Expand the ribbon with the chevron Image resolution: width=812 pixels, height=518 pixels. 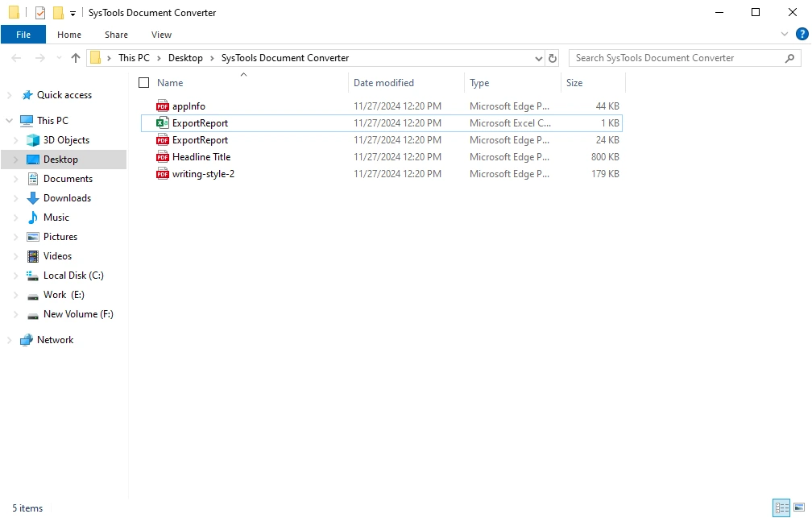[x=785, y=34]
